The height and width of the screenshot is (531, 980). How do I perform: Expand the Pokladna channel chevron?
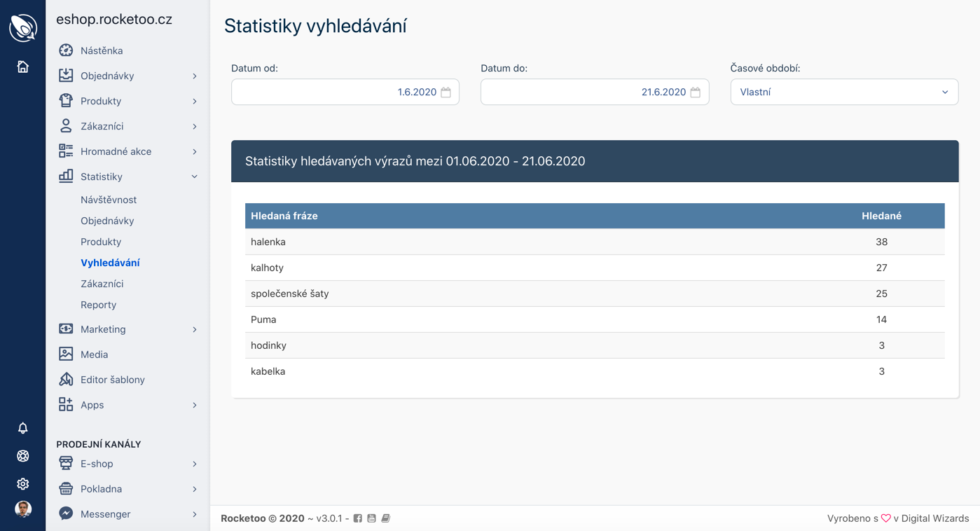195,489
